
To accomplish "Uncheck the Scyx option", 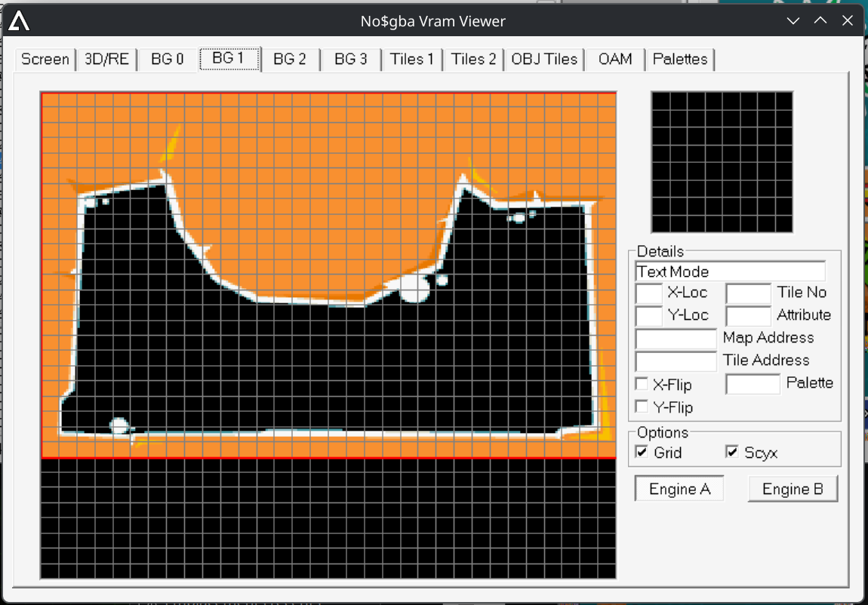I will click(731, 453).
